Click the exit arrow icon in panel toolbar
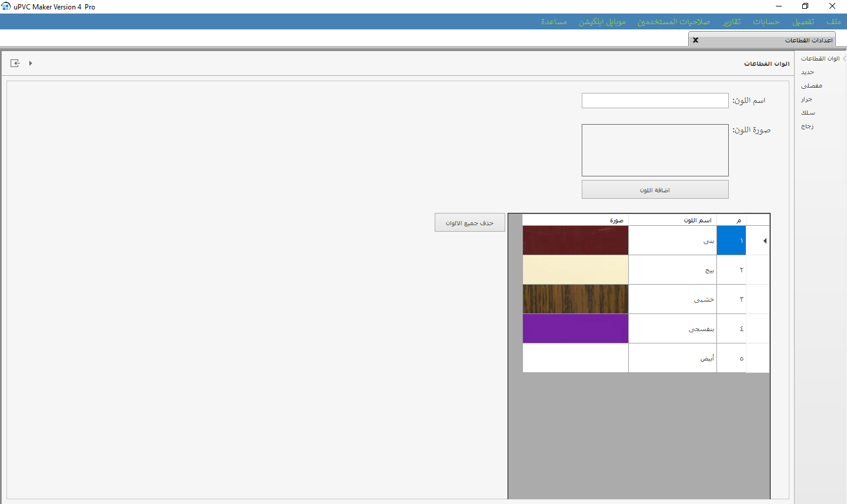Screen dimensions: 847x504 point(15,63)
